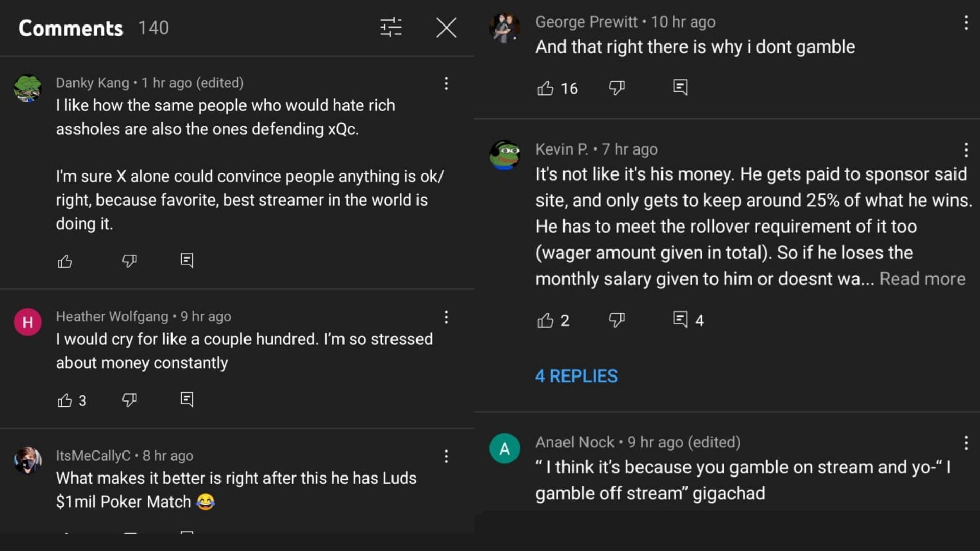Screen dimensions: 980x551
Task: Open more options for ItsMeCallyC's comment
Action: click(x=446, y=456)
